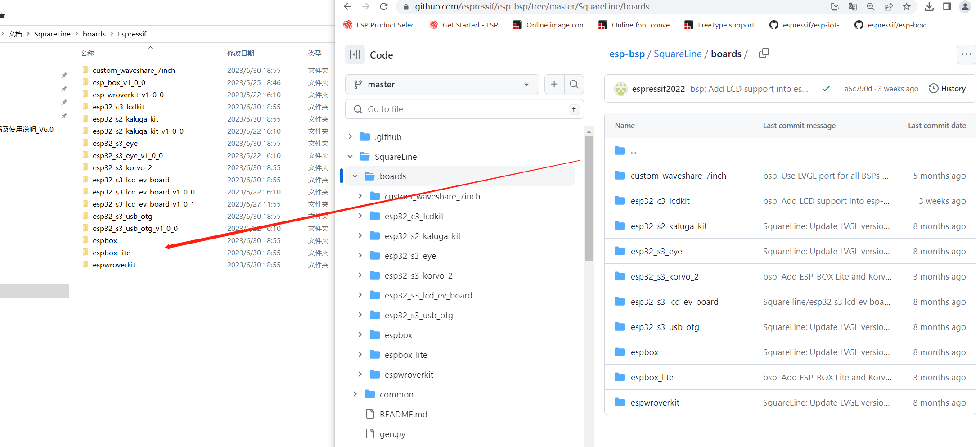Bookmark this page with the star icon
Image resolution: width=980 pixels, height=447 pixels.
pyautogui.click(x=906, y=6)
